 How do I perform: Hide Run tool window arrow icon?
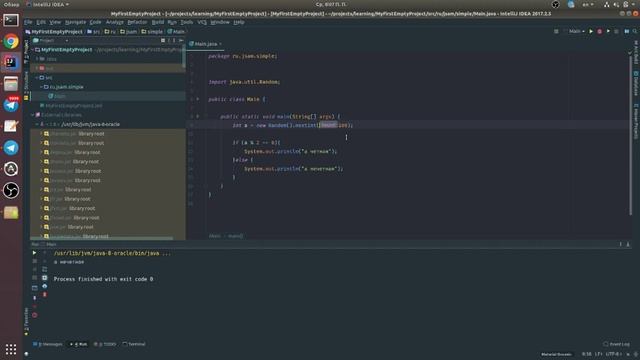628,244
